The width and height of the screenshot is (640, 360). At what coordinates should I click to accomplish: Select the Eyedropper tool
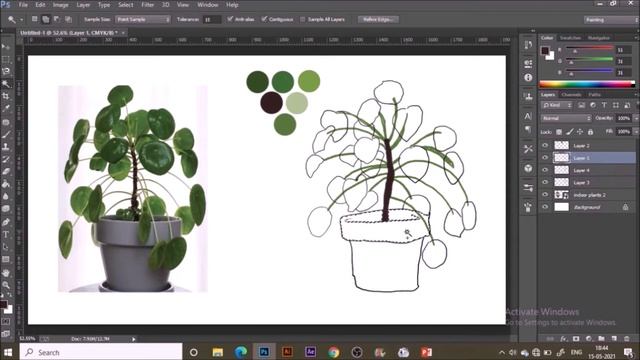6,109
